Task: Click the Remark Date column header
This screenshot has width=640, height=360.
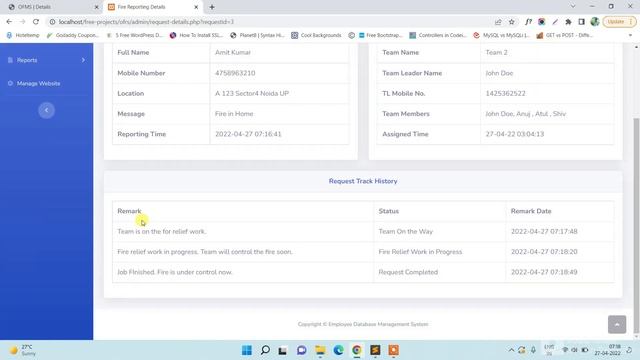Action: pos(531,211)
